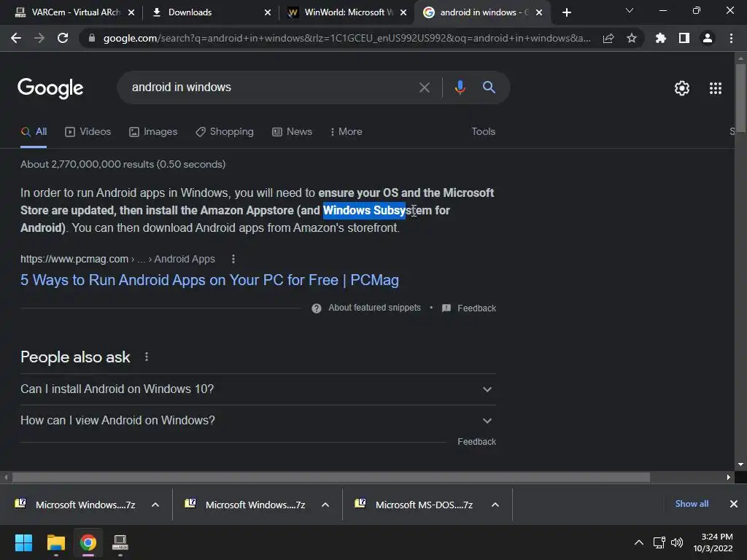
Task: Open About featured snippets help
Action: click(x=366, y=308)
